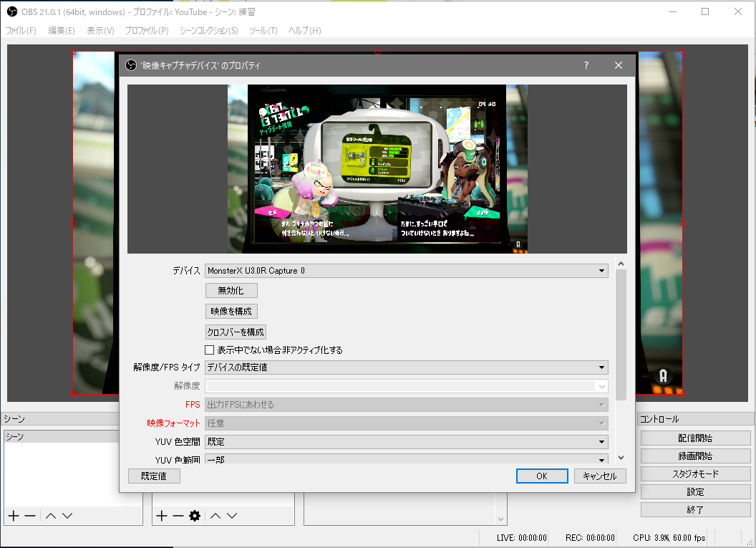
Task: Click the OBS logo in main title bar
Action: [12, 11]
